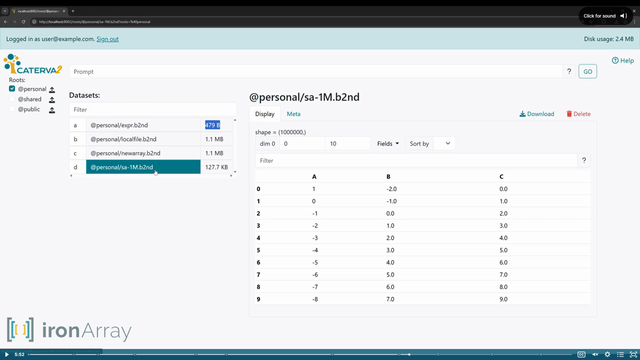
Task: Click the 127.7 KB size cell
Action: pos(216,167)
